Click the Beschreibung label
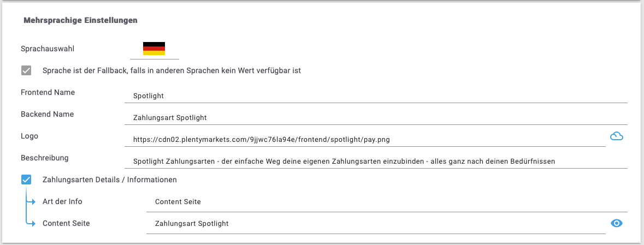 (45, 158)
